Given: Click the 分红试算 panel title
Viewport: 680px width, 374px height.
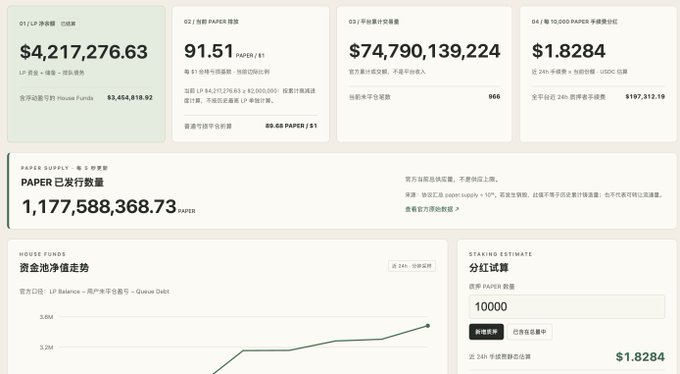Looking at the screenshot, I should click(489, 268).
